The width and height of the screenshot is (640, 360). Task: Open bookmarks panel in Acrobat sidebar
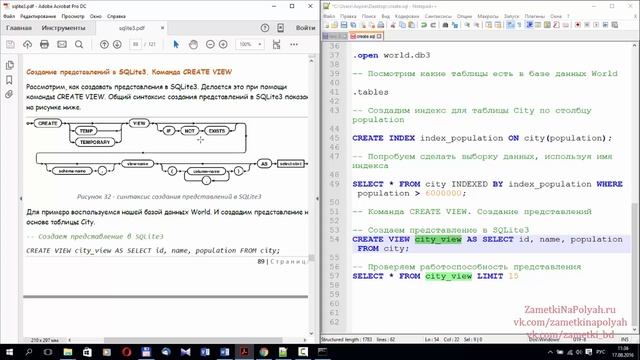9,80
